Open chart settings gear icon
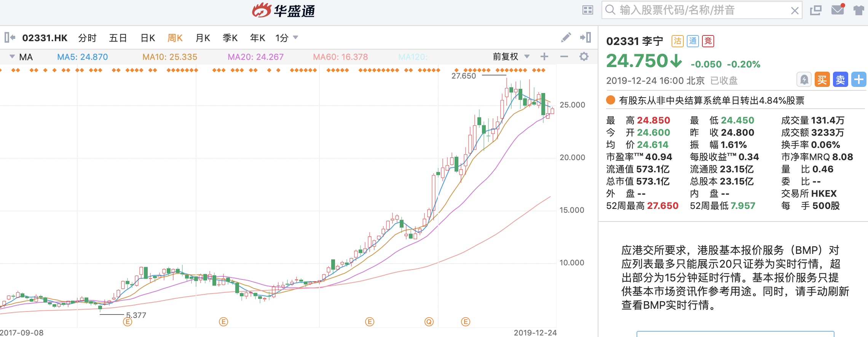Screen dimensions: 868x337 point(584,57)
